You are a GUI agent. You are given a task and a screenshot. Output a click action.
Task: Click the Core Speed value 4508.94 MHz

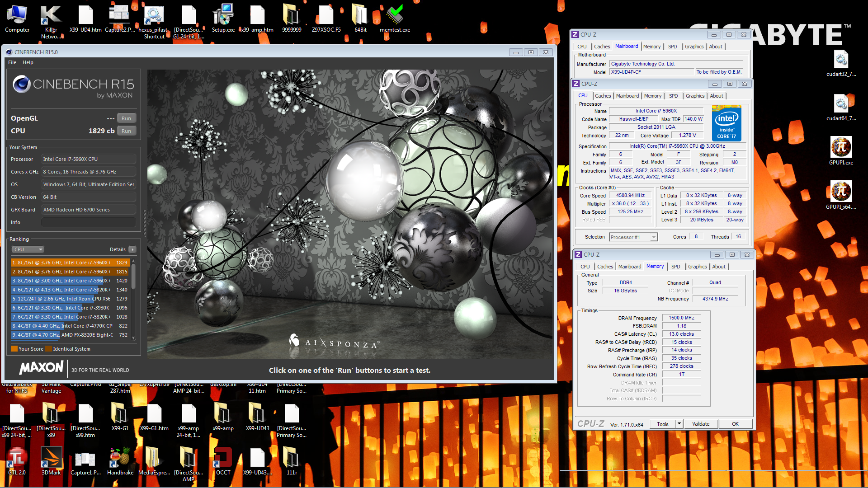click(x=630, y=196)
